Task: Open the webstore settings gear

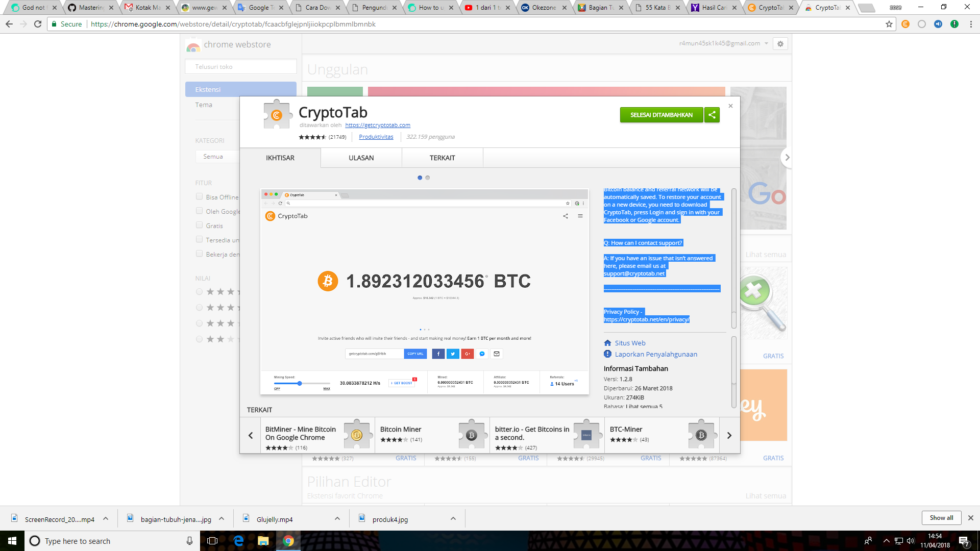Action: (780, 43)
